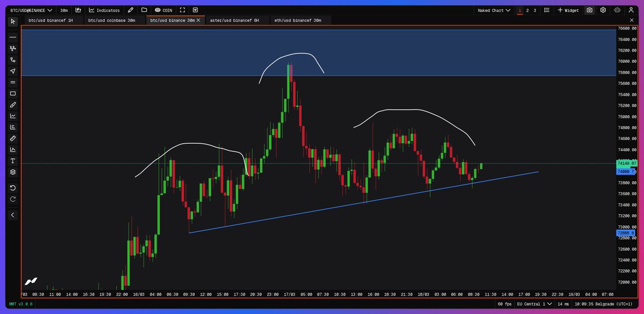The width and height of the screenshot is (644, 314).
Task: Select workspace page 2
Action: [x=527, y=10]
